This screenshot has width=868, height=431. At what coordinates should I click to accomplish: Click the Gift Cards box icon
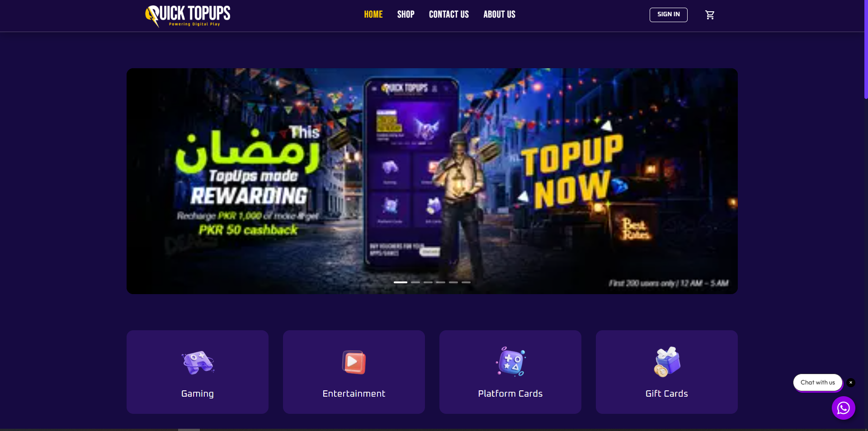point(667,361)
